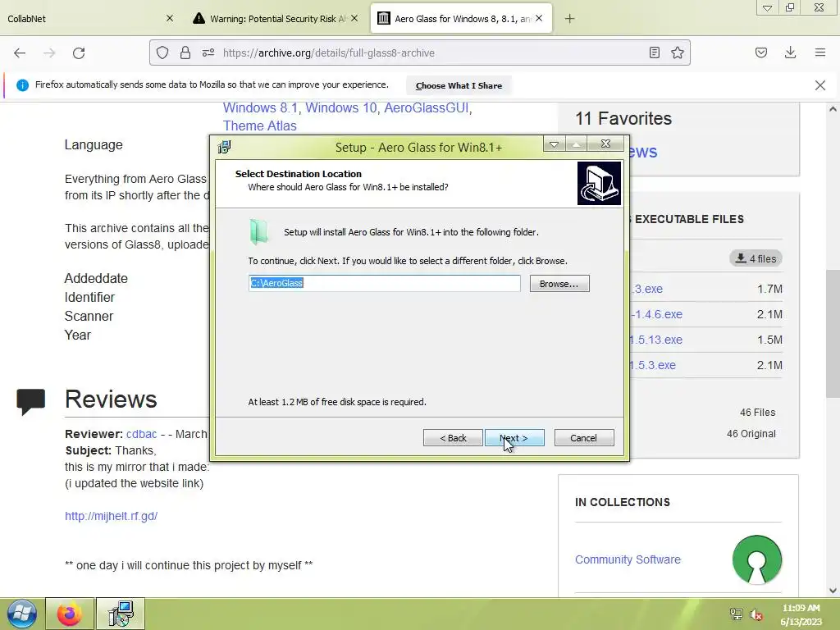Select Firefox in the taskbar

[70, 614]
